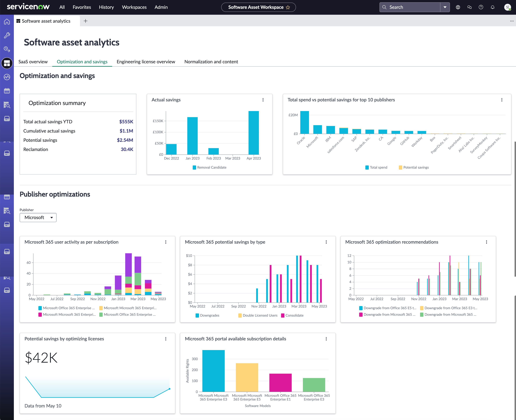
Task: Open the Microsoft 365 optimization recommendations kebab menu
Action: pyautogui.click(x=486, y=242)
